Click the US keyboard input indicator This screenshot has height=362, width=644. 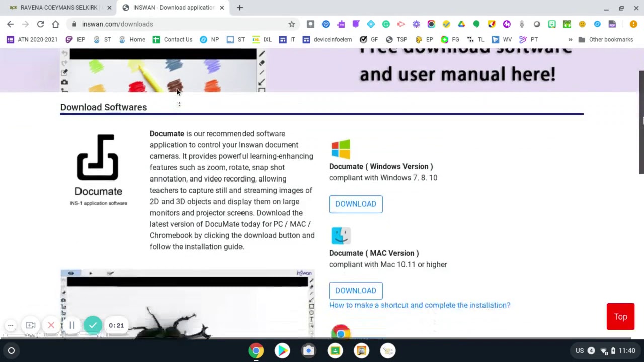click(x=580, y=351)
